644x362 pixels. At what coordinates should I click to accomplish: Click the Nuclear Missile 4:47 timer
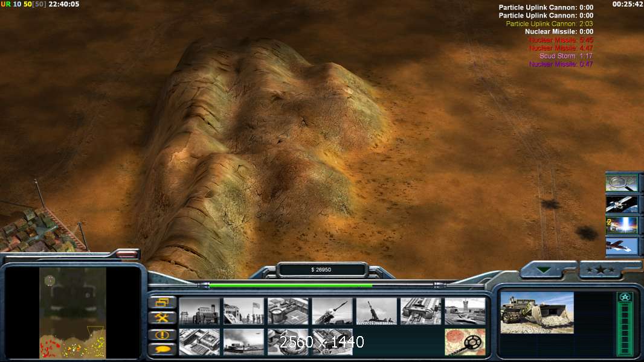(x=561, y=48)
